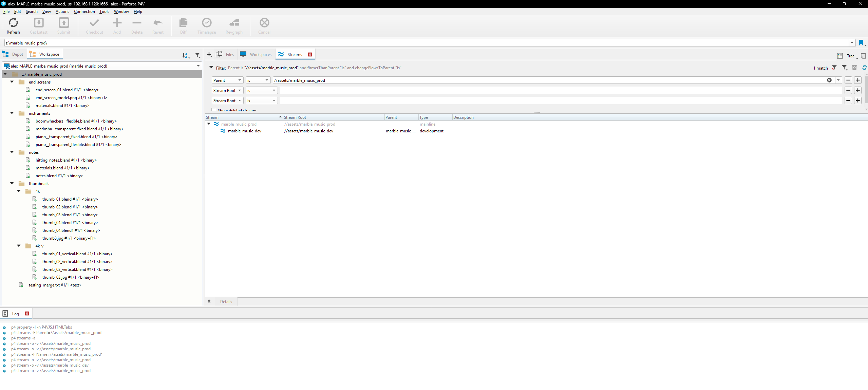Open the Connection menu
This screenshot has height=390, width=868.
[x=84, y=11]
